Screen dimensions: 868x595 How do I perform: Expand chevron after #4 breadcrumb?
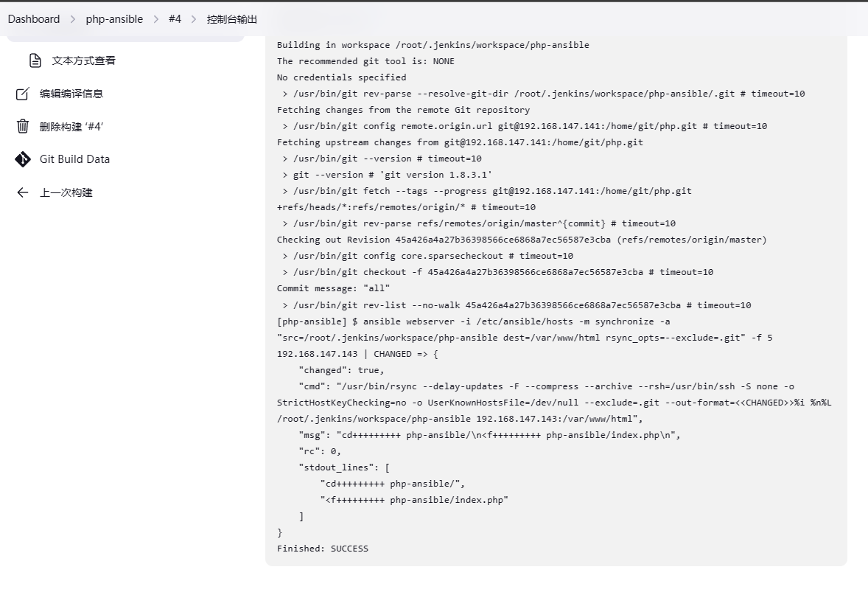click(x=194, y=19)
